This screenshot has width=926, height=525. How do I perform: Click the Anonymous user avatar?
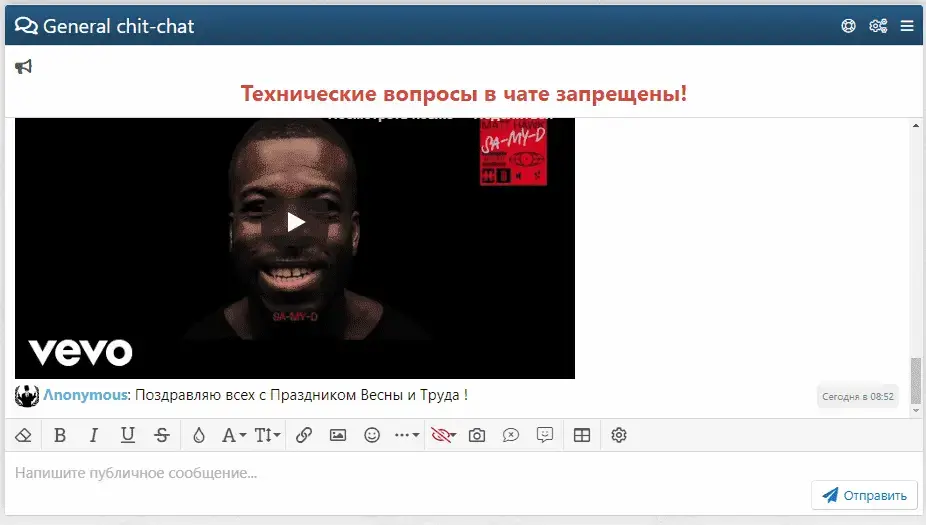27,396
